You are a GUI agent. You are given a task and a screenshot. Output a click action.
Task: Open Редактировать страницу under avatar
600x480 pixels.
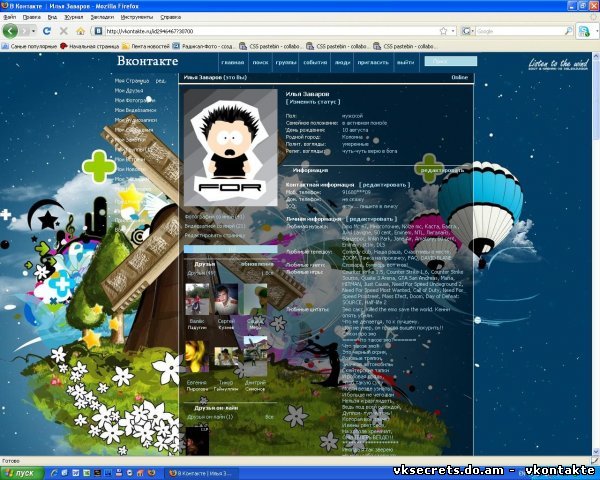point(215,236)
